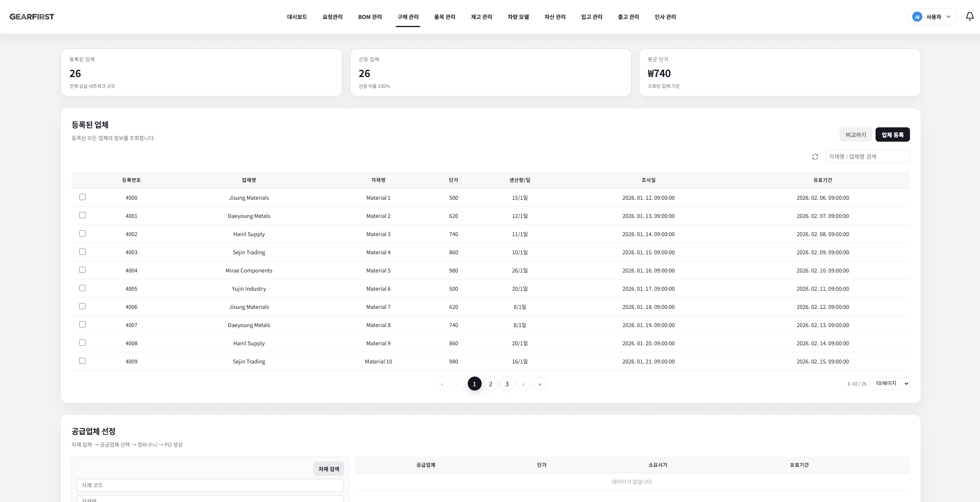Viewport: 980px width, 502px height.
Task: Check the box for Jisung Materials 4000
Action: (x=82, y=197)
